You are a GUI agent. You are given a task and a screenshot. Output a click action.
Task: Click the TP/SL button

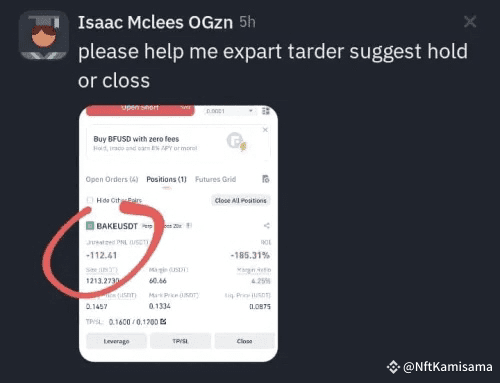180,341
